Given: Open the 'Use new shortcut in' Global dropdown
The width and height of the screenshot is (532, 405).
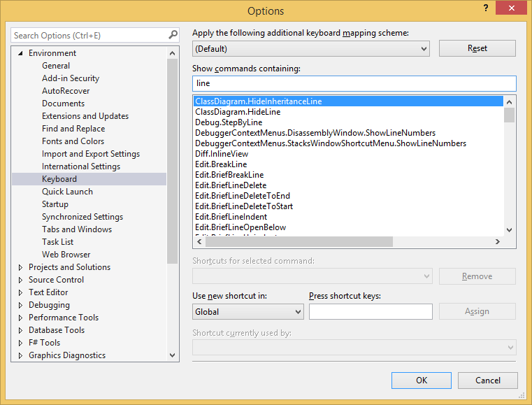Looking at the screenshot, I should [x=247, y=312].
